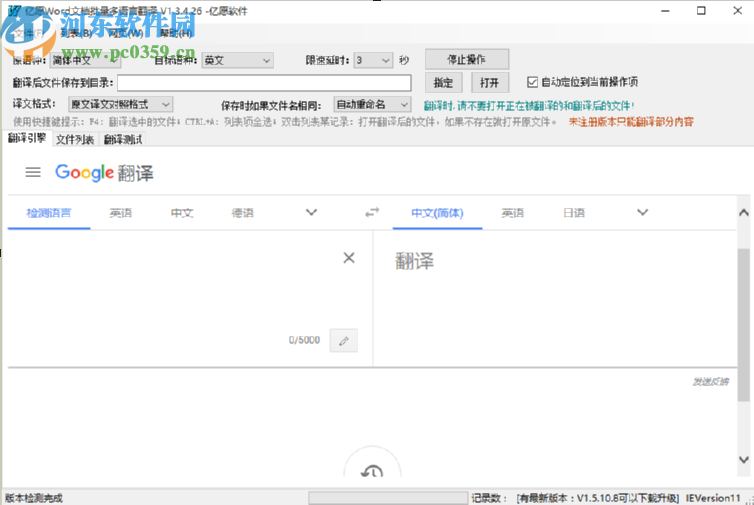
Task: Click the 未注册版本只能翻译部分内容 notice
Action: point(631,122)
